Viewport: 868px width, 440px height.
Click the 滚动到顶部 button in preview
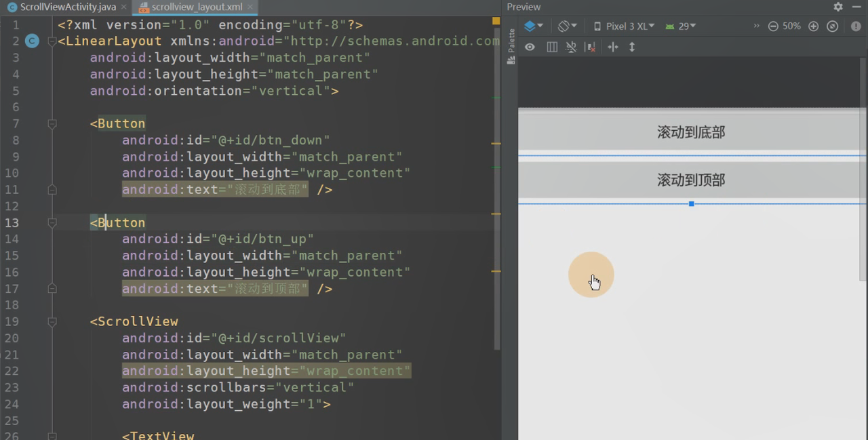click(692, 180)
